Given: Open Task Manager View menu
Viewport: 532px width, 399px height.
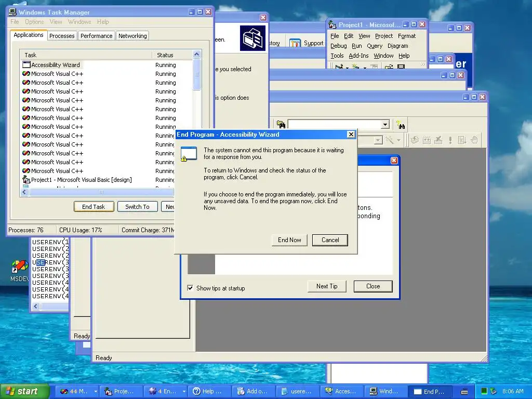Looking at the screenshot, I should pos(56,22).
